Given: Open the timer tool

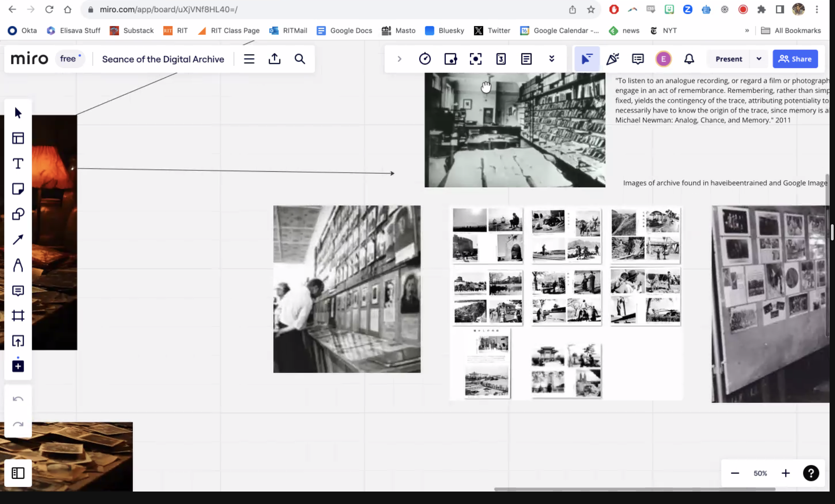Looking at the screenshot, I should coord(425,59).
